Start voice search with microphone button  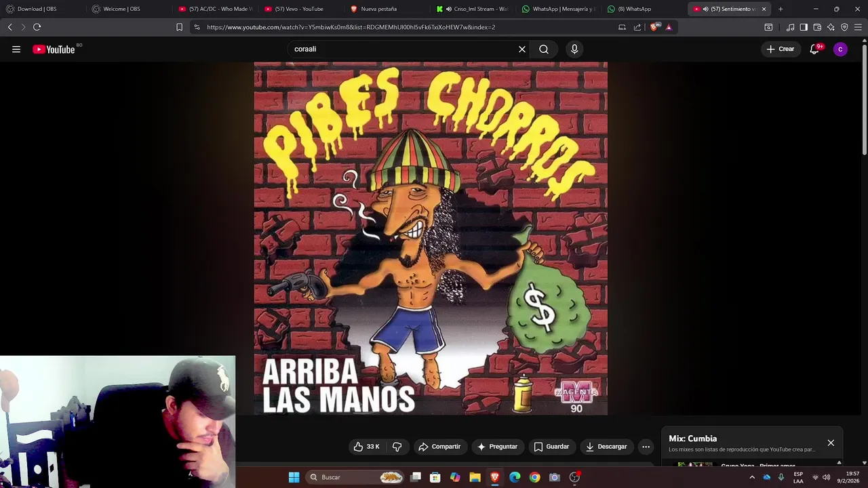(574, 49)
